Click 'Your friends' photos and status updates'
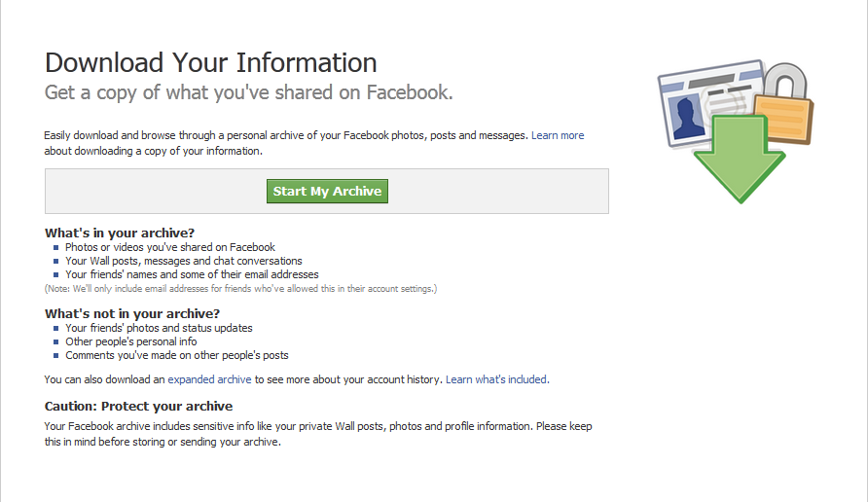This screenshot has height=502, width=868. coord(159,328)
